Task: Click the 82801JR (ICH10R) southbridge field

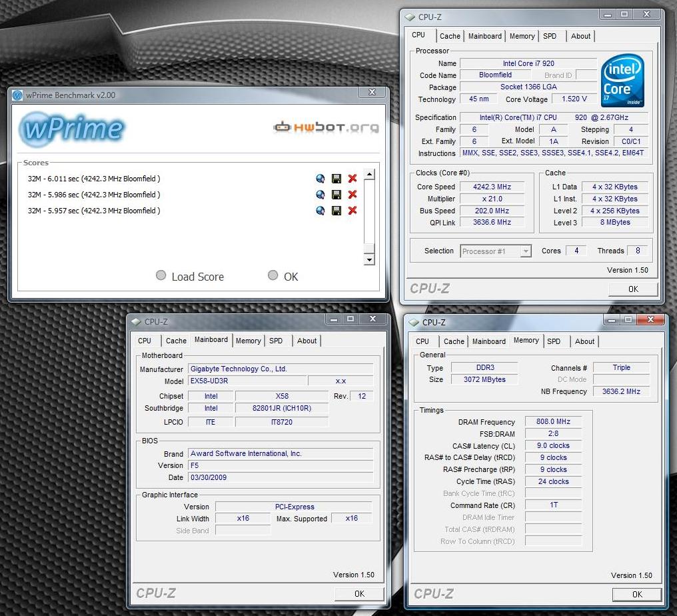Action: [x=281, y=408]
